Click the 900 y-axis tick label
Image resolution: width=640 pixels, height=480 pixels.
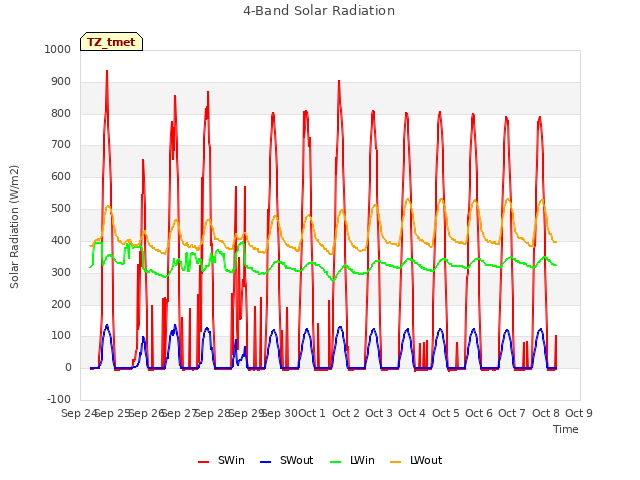61,82
